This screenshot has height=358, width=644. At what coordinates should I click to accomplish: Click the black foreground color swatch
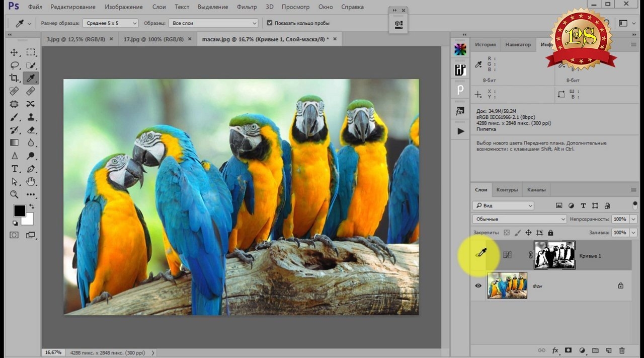(x=19, y=210)
